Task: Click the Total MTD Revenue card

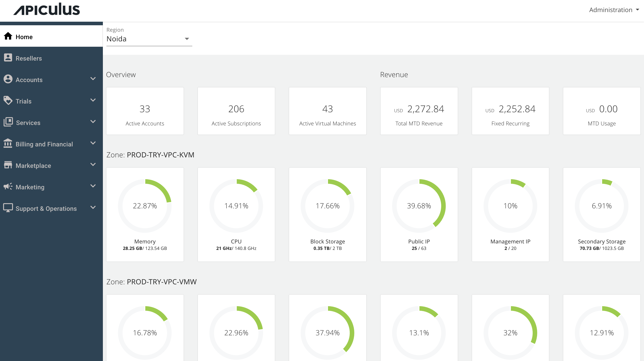Action: tap(419, 111)
